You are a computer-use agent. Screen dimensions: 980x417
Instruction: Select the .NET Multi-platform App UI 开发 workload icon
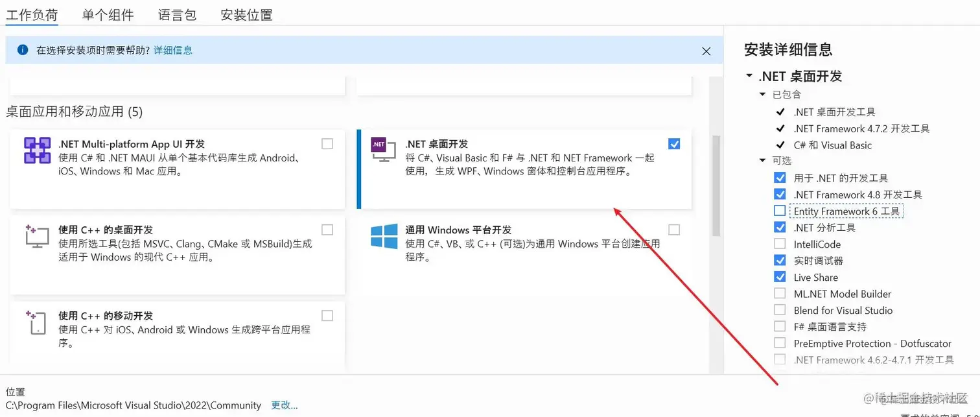tap(37, 150)
